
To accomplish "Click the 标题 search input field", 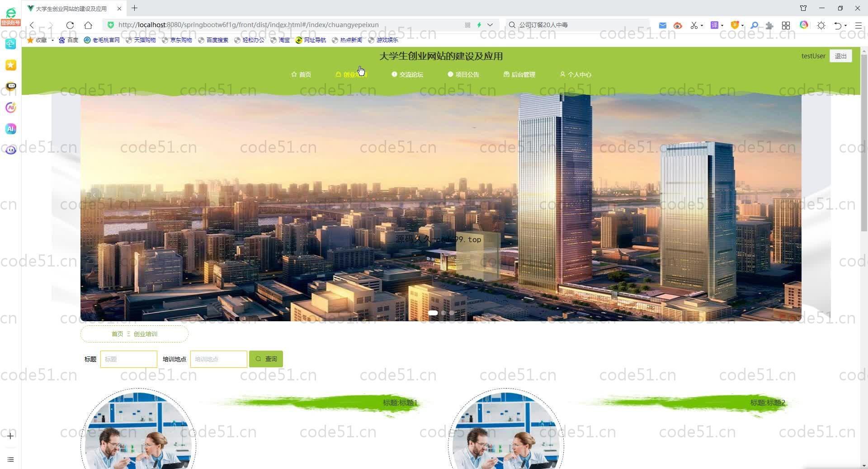I will click(129, 359).
